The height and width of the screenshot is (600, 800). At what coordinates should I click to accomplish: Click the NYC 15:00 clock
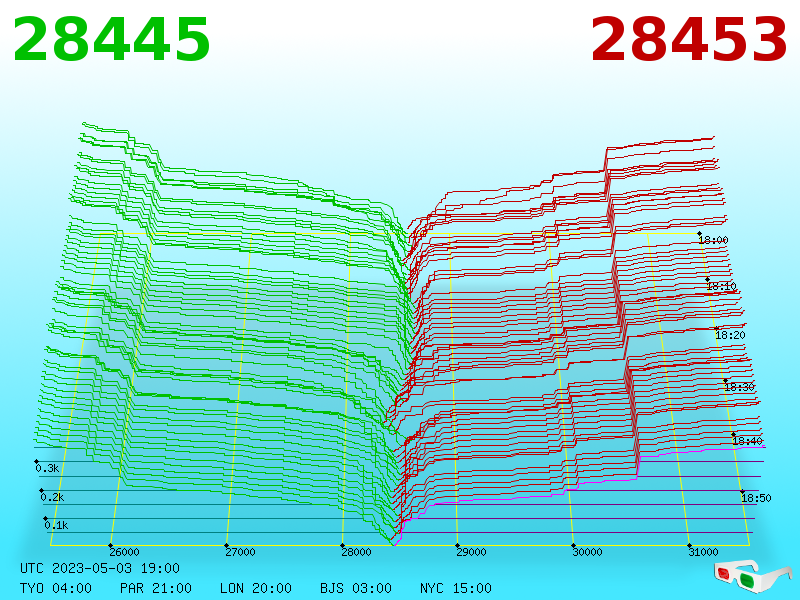coord(456,588)
